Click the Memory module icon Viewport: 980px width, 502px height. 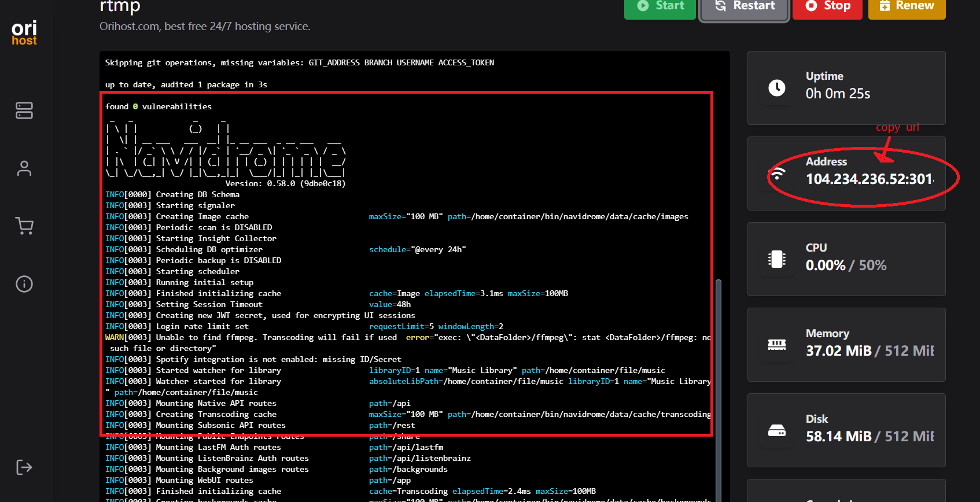click(776, 345)
